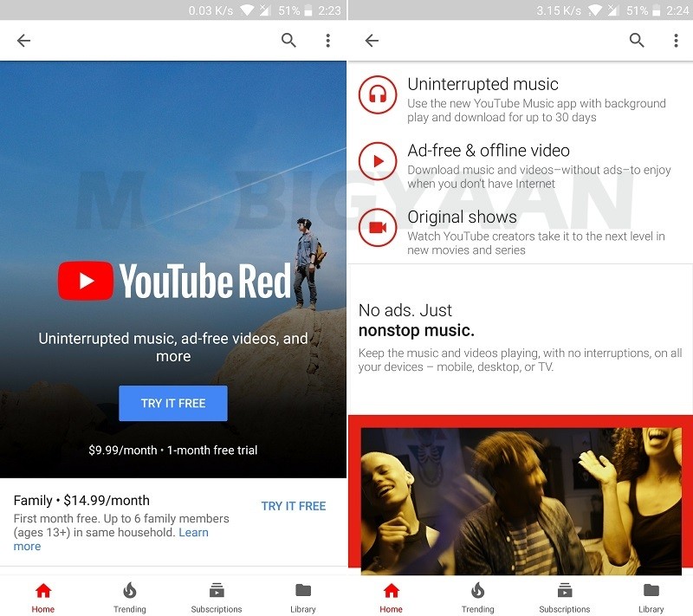The height and width of the screenshot is (616, 693).
Task: Open Subscriptions tab on left screen
Action: [216, 598]
